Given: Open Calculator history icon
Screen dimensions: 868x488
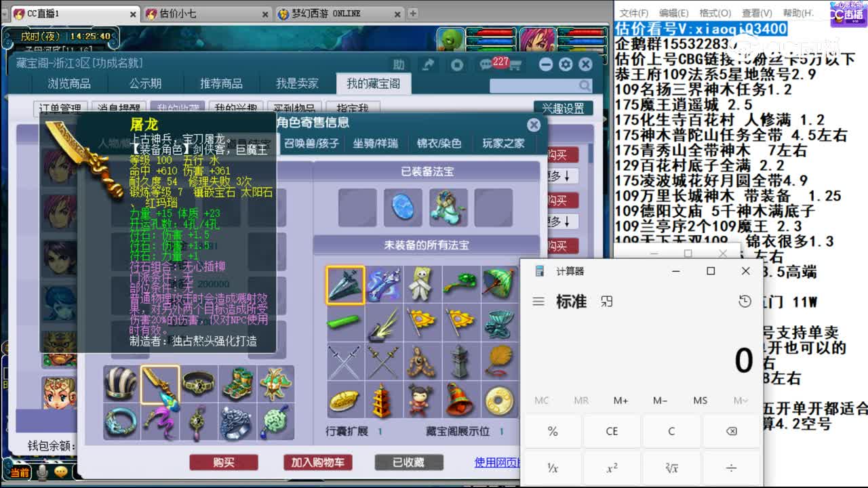Looking at the screenshot, I should click(745, 302).
